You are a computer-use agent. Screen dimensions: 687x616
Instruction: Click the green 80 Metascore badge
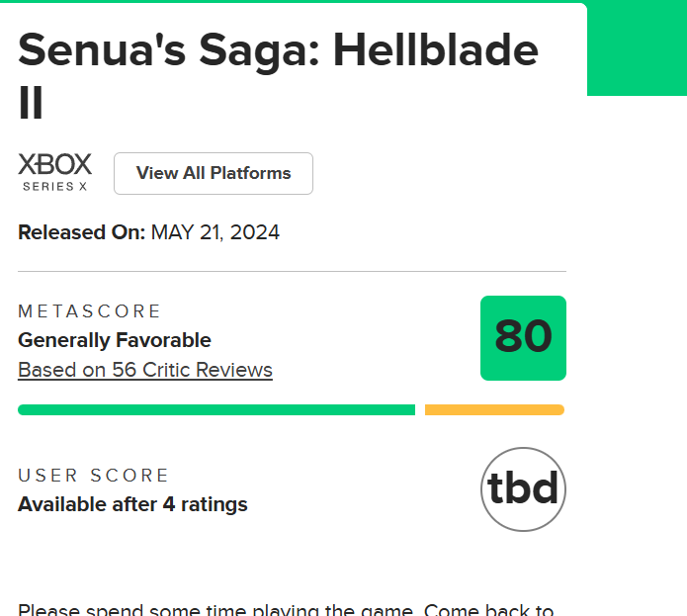click(523, 338)
